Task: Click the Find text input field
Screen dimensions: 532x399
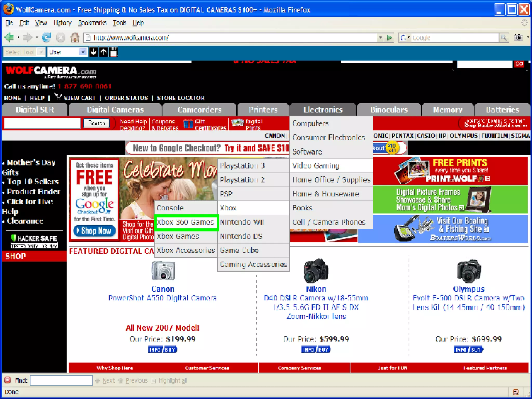Action: click(x=61, y=380)
